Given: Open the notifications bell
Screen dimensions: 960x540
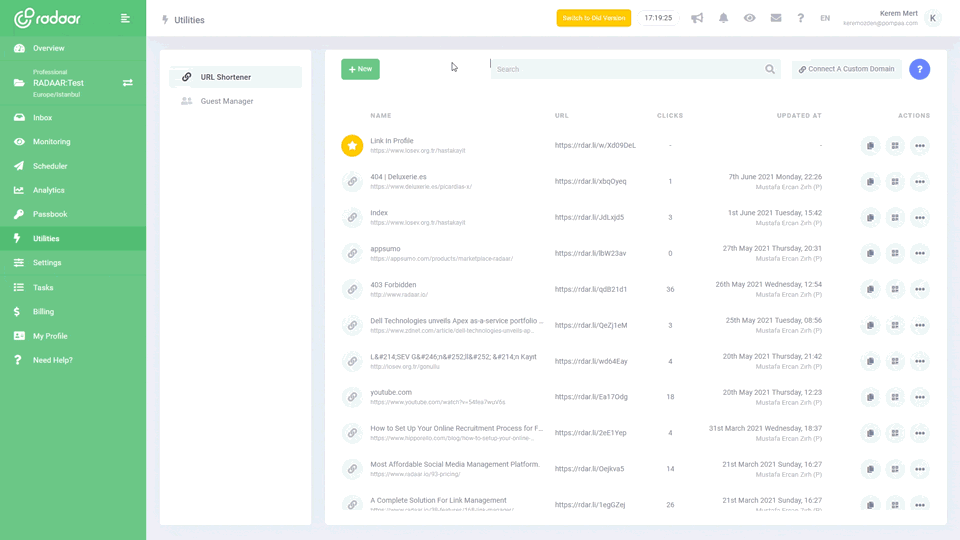Looking at the screenshot, I should [x=723, y=18].
